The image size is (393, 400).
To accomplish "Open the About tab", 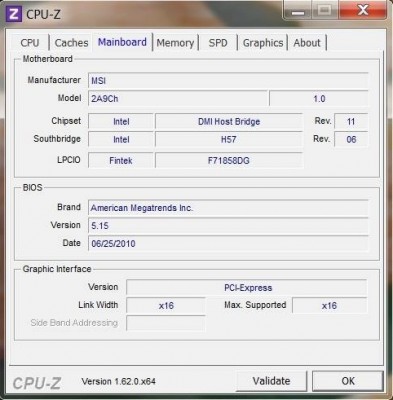I will click(307, 43).
